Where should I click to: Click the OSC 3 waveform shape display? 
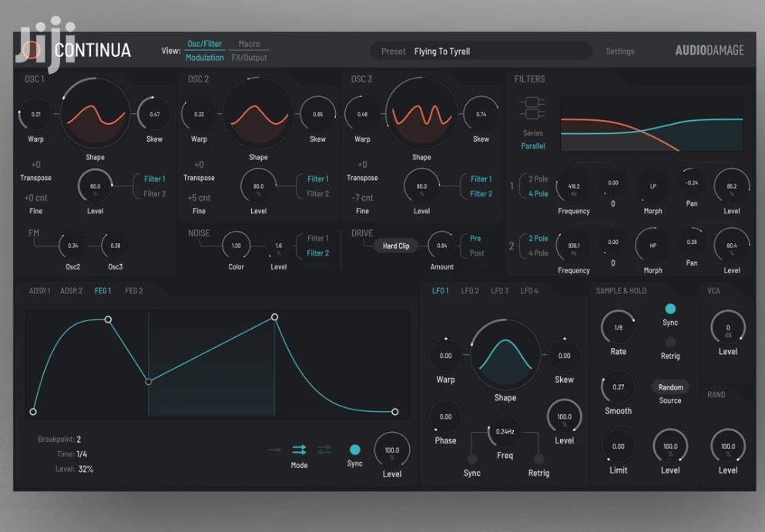pyautogui.click(x=421, y=114)
